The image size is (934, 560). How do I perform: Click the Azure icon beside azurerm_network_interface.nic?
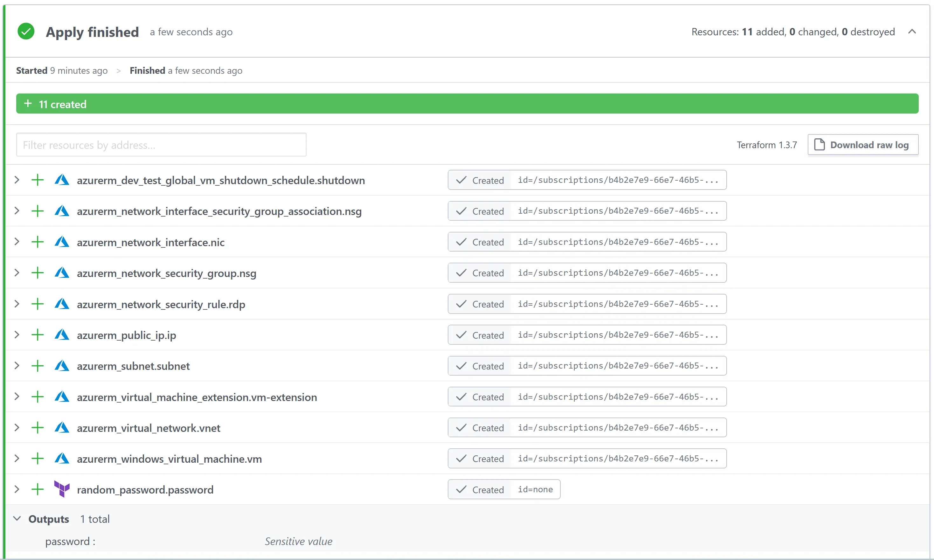(62, 242)
